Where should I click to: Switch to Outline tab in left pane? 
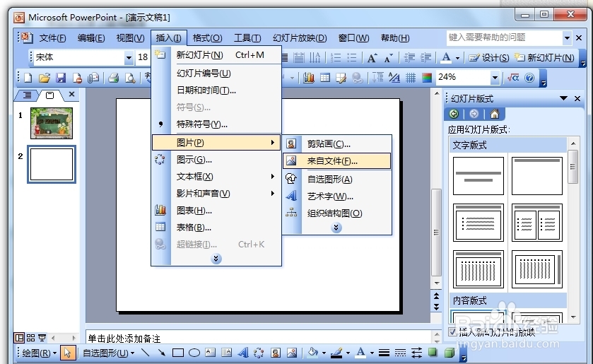[x=28, y=95]
